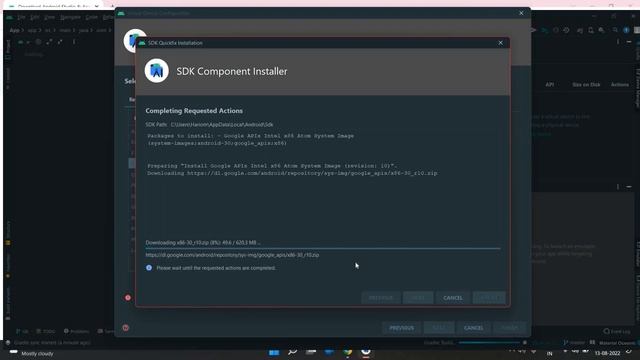640x360 pixels.
Task: Open the taskbar date 13-08-2022 calendar
Action: pos(607,353)
